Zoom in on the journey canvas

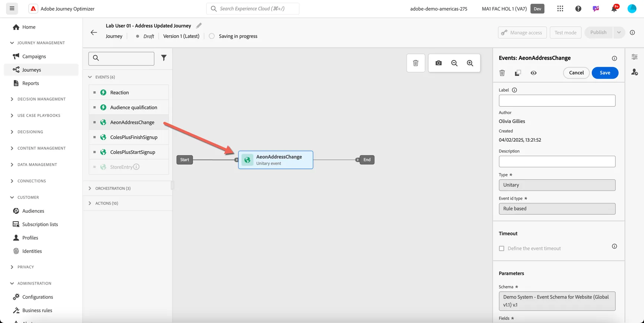470,63
